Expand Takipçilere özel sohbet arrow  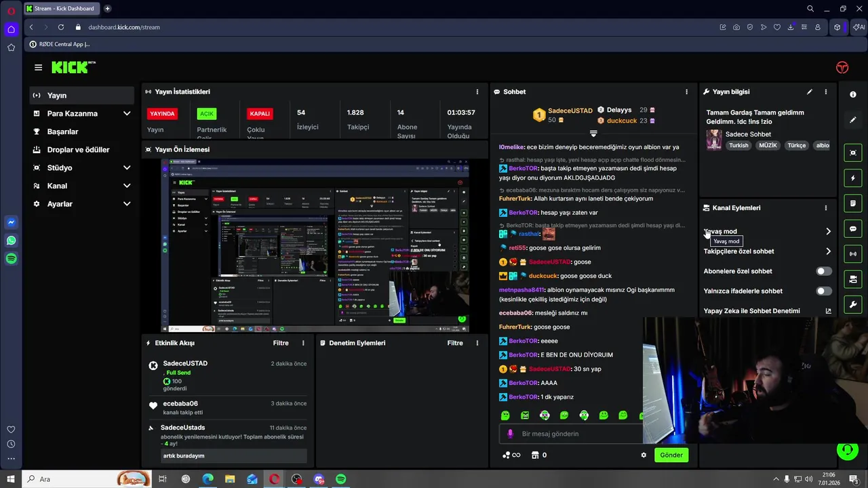tap(828, 251)
